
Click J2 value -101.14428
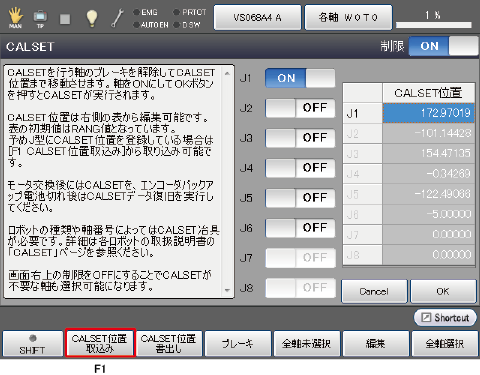click(x=428, y=133)
